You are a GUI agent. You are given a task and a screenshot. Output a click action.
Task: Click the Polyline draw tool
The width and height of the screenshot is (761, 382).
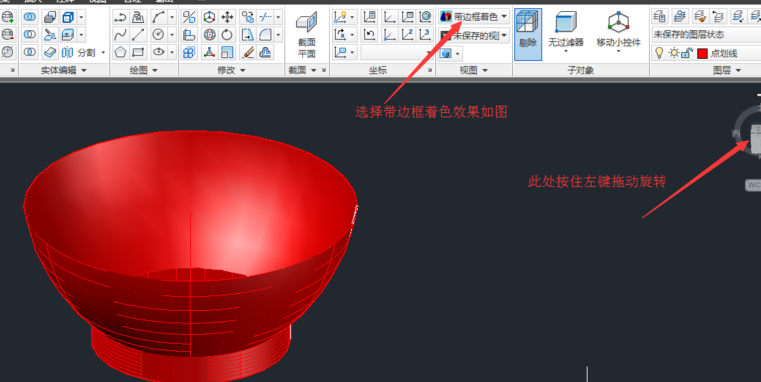click(x=120, y=17)
